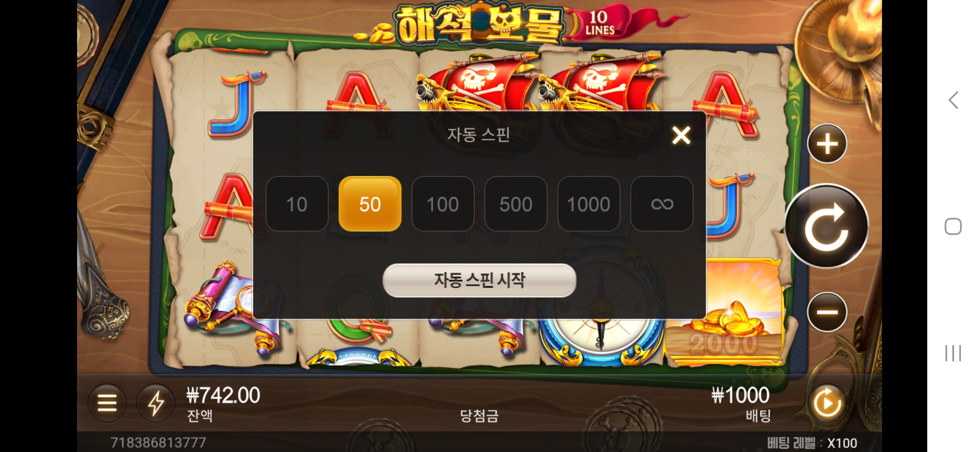This screenshot has height=452, width=980.
Task: Tap the Android home button
Action: click(953, 226)
